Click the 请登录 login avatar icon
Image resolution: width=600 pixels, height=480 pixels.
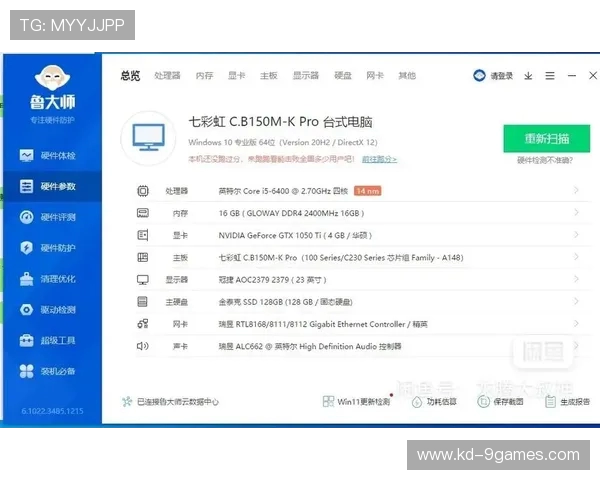click(479, 75)
